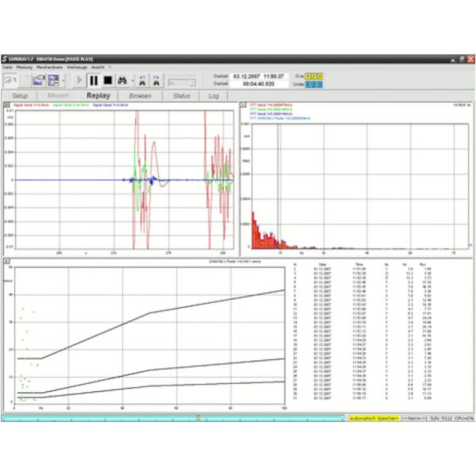476x476 pixels.
Task: Open the Werkzeuge menu
Action: point(77,67)
